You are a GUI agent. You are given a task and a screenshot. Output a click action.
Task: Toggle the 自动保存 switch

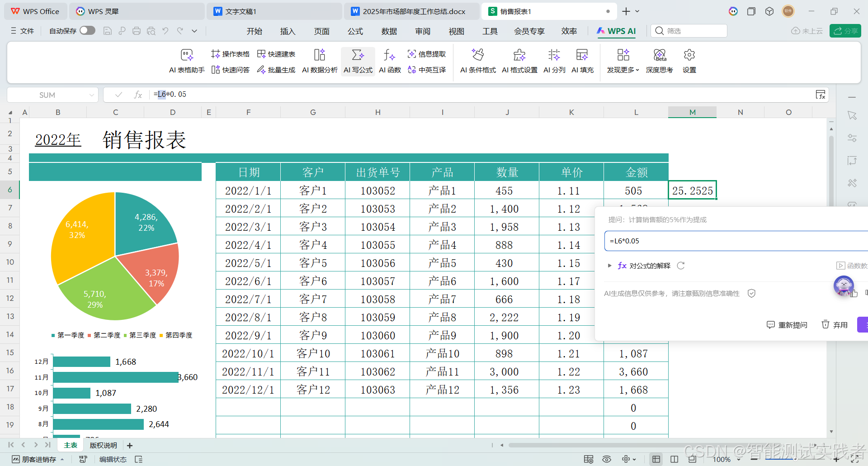[87, 30]
